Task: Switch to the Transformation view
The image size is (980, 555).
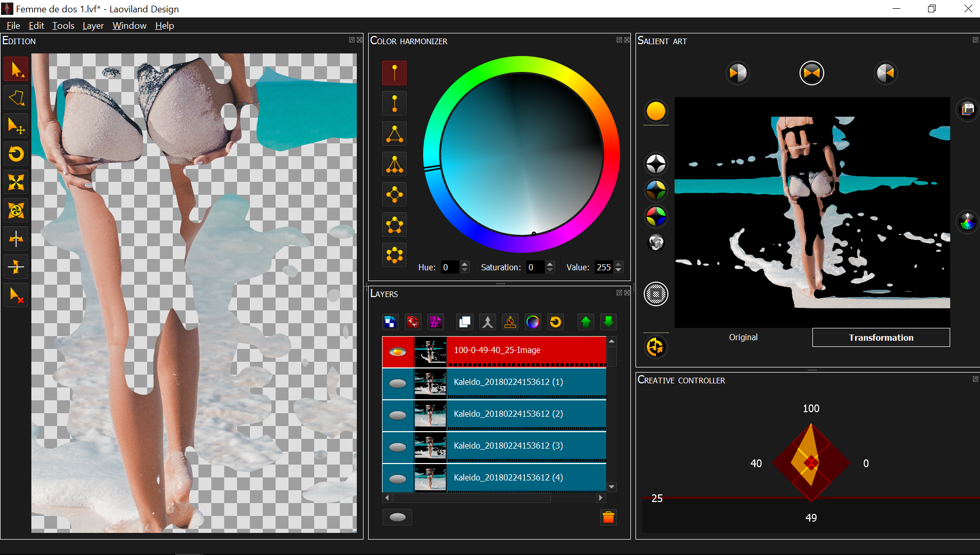Action: coord(881,338)
